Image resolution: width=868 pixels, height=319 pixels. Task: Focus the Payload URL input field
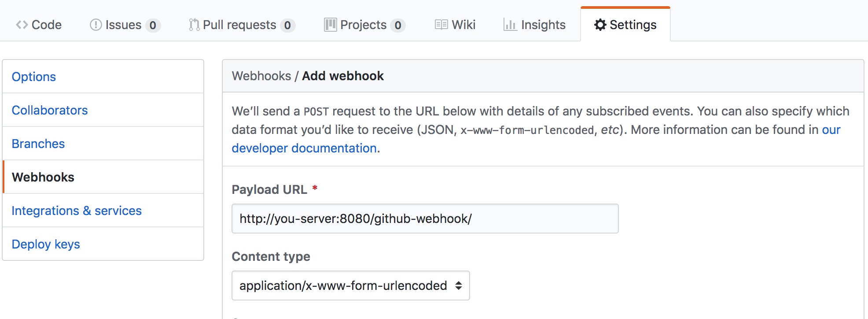coord(425,219)
